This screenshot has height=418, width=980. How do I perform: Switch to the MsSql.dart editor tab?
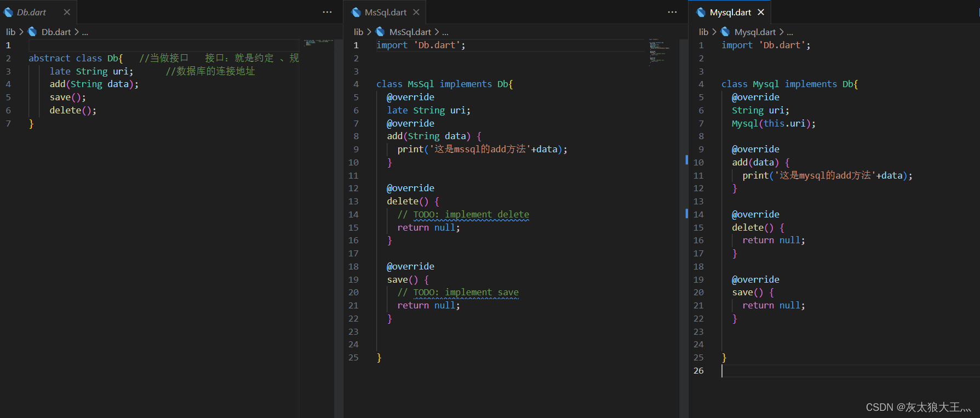[385, 12]
